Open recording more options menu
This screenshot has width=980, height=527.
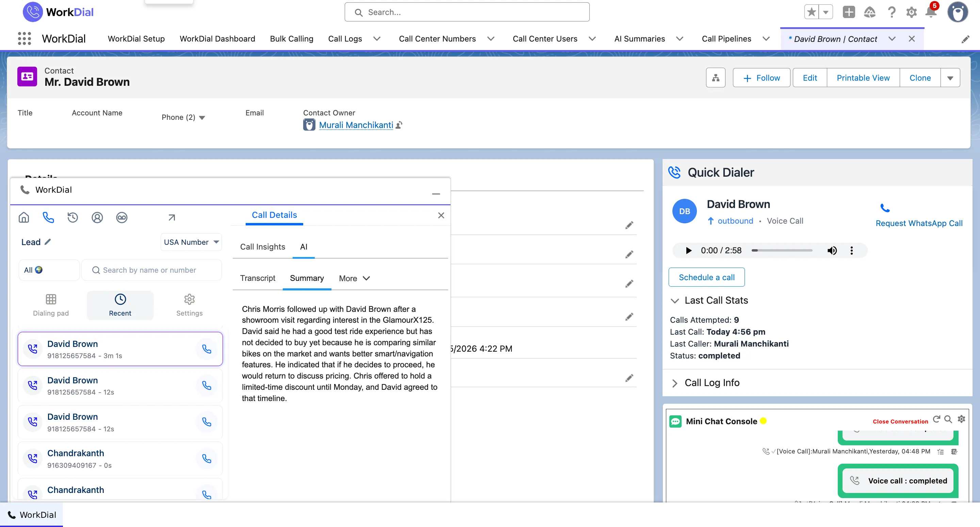(851, 250)
